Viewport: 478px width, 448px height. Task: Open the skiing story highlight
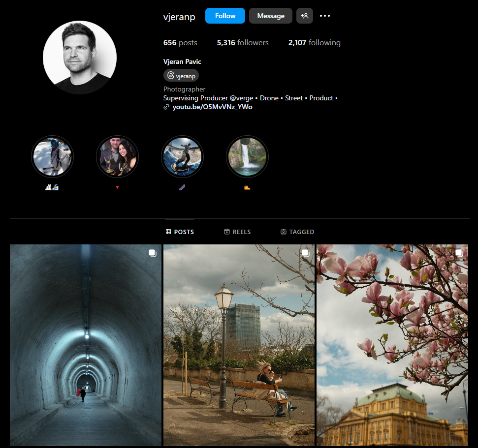click(x=53, y=156)
